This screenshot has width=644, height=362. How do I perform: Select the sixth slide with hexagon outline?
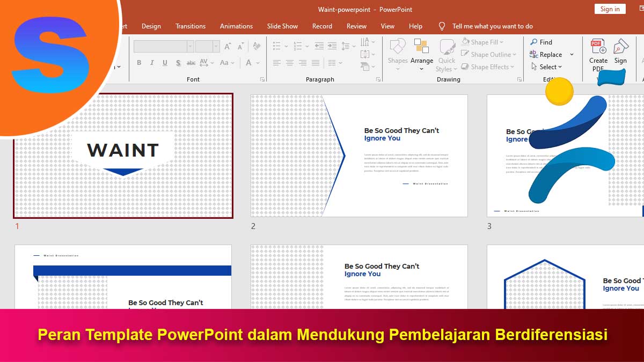pyautogui.click(x=565, y=277)
